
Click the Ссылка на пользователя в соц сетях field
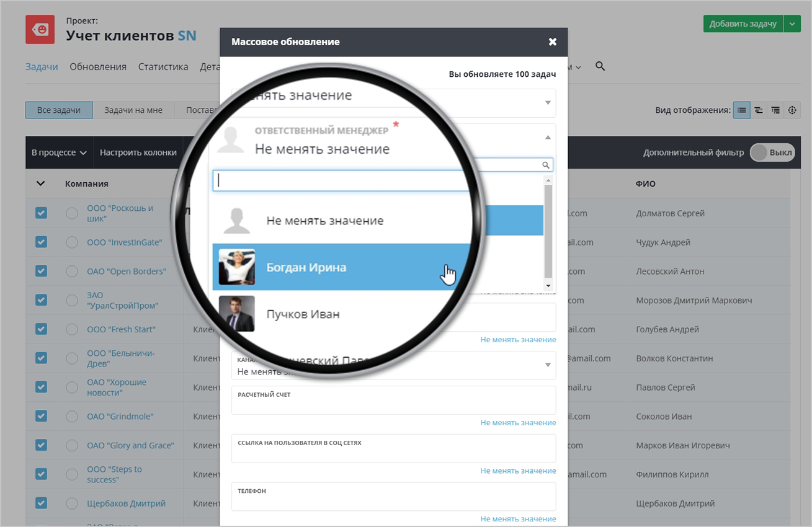(393, 448)
